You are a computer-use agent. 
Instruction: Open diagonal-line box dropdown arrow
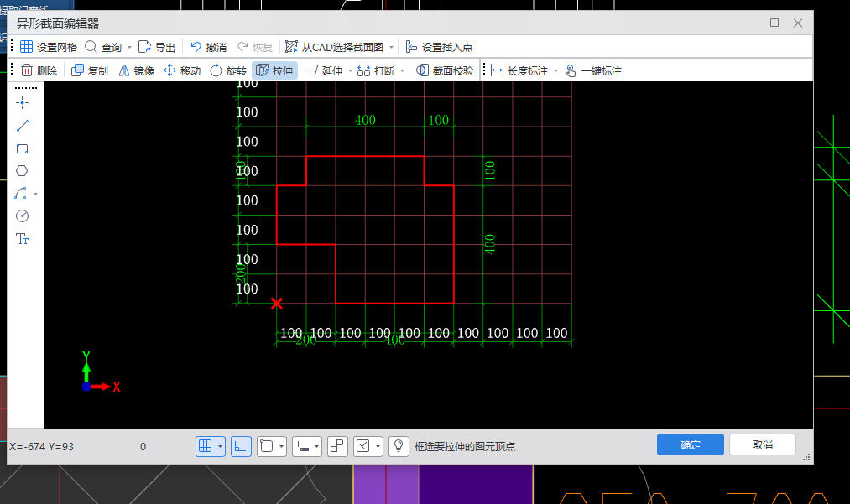378,446
